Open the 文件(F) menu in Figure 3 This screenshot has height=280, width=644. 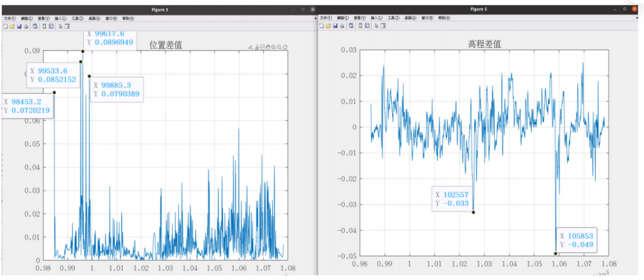10,19
